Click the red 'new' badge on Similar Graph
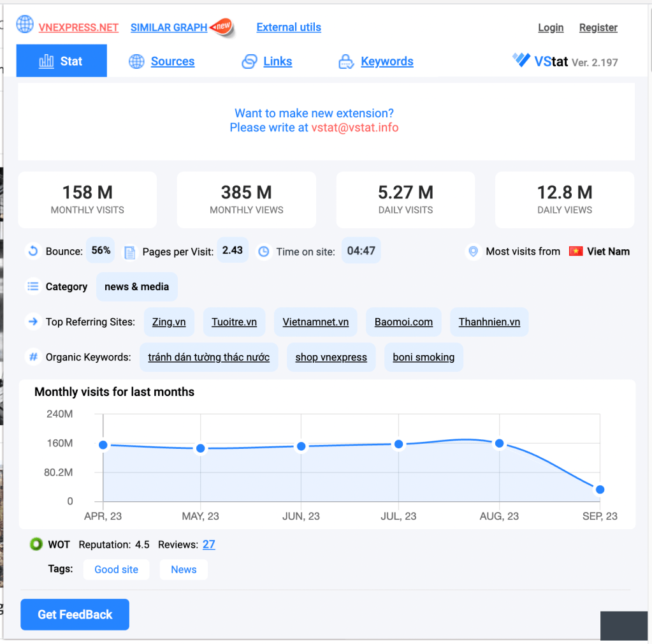This screenshot has width=652, height=644. tap(222, 27)
